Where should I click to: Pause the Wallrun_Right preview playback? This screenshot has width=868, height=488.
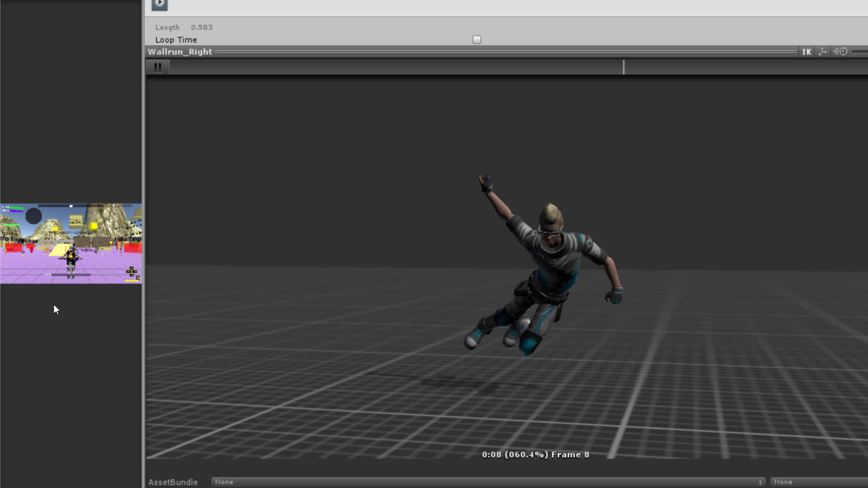[x=158, y=67]
